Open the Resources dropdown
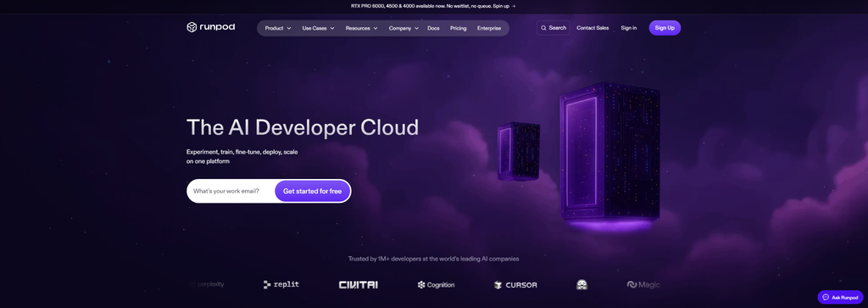Screen dimensions: 868x308 [361, 28]
